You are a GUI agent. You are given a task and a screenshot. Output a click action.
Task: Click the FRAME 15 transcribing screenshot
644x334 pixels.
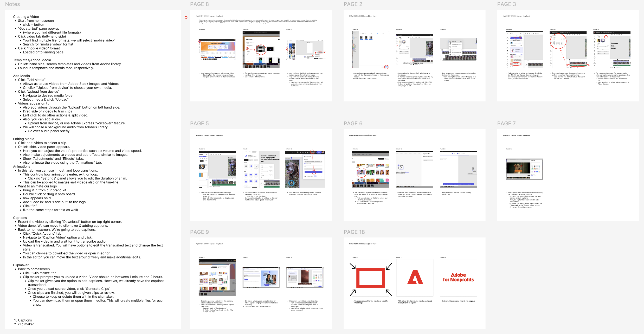(x=458, y=169)
